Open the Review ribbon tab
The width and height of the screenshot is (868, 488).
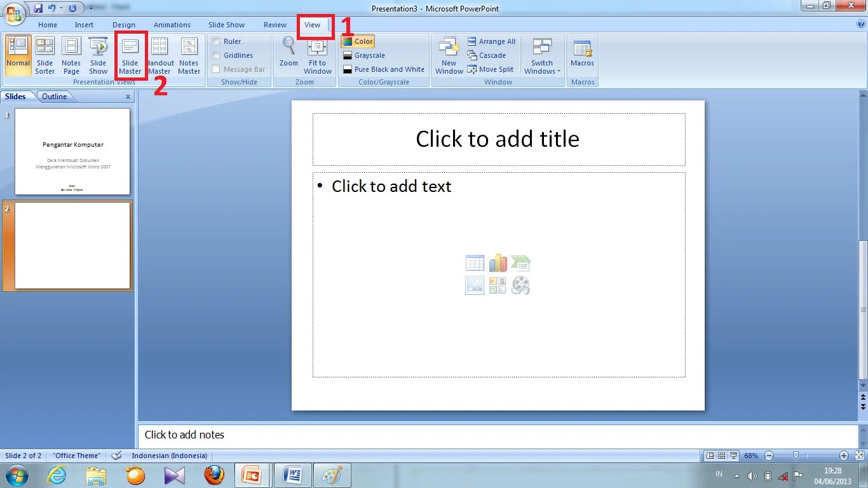pos(275,25)
